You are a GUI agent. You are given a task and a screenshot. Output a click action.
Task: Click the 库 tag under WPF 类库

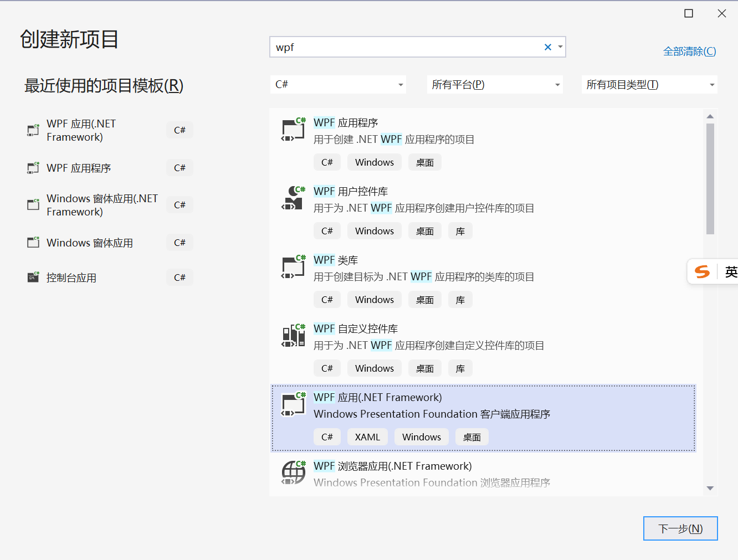pyautogui.click(x=460, y=300)
